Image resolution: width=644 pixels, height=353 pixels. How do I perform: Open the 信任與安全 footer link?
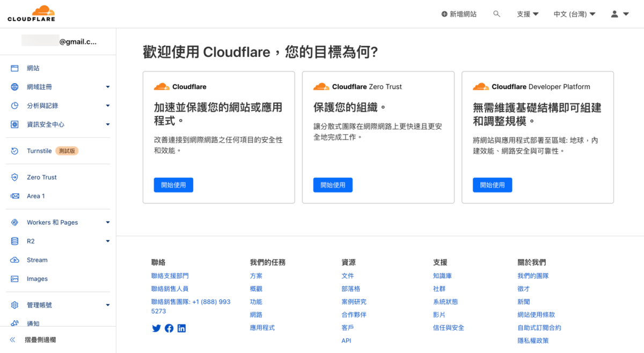449,328
